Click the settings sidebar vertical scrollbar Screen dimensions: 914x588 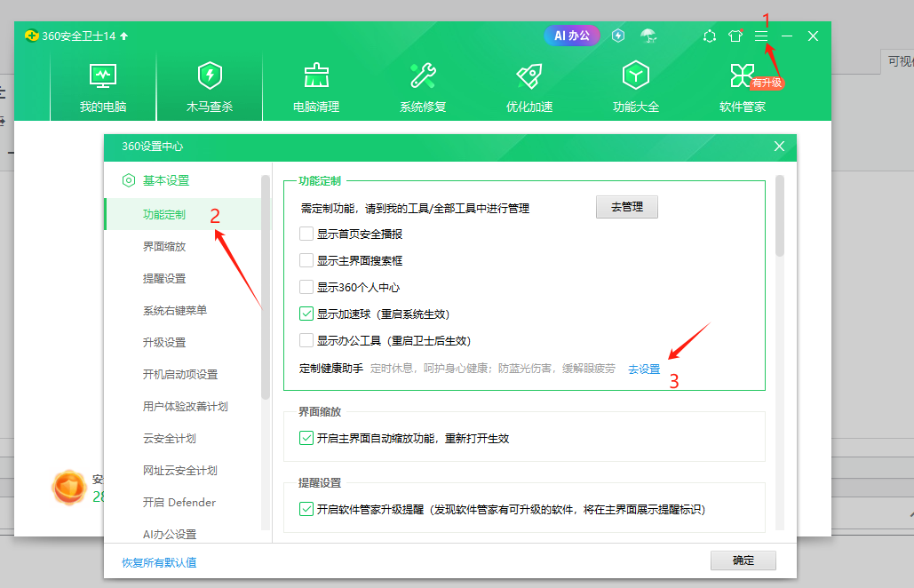click(x=266, y=287)
